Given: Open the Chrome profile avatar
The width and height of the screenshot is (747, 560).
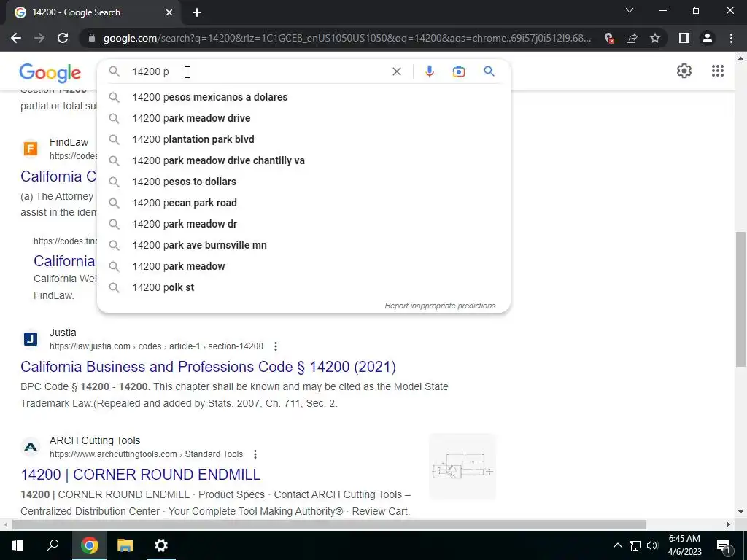Looking at the screenshot, I should [x=708, y=38].
